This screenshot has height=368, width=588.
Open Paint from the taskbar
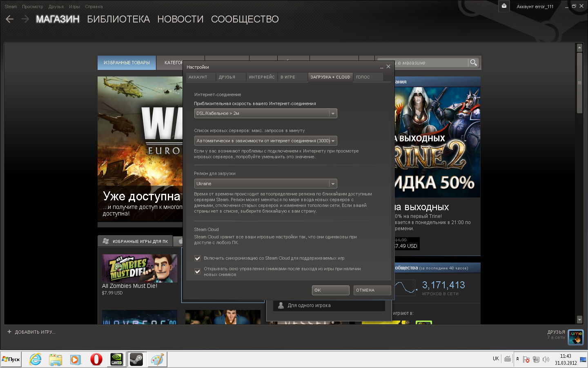(157, 359)
